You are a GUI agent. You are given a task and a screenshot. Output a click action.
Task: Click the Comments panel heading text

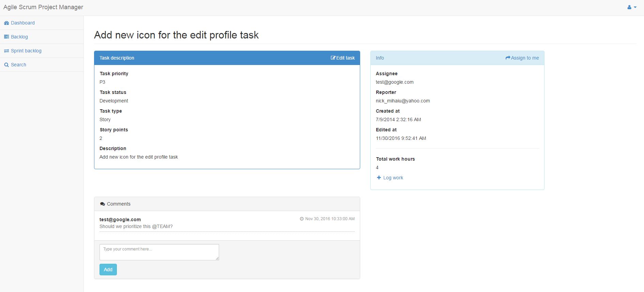(x=119, y=204)
